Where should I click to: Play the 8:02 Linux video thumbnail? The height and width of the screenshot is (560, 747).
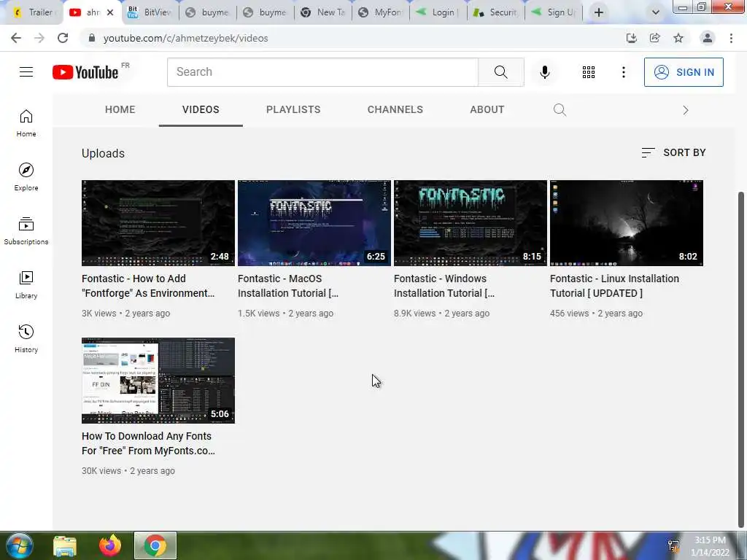(627, 223)
